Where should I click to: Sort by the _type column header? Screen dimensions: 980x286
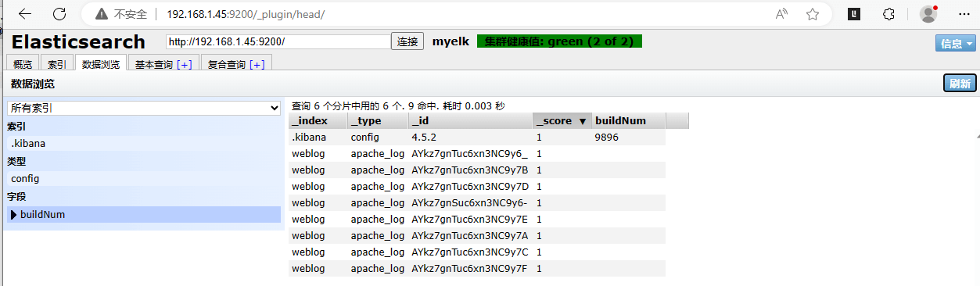tap(377, 120)
